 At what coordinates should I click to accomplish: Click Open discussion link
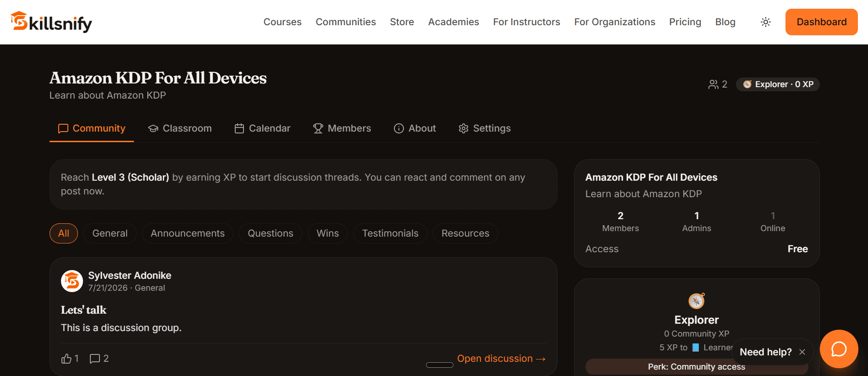[502, 359]
